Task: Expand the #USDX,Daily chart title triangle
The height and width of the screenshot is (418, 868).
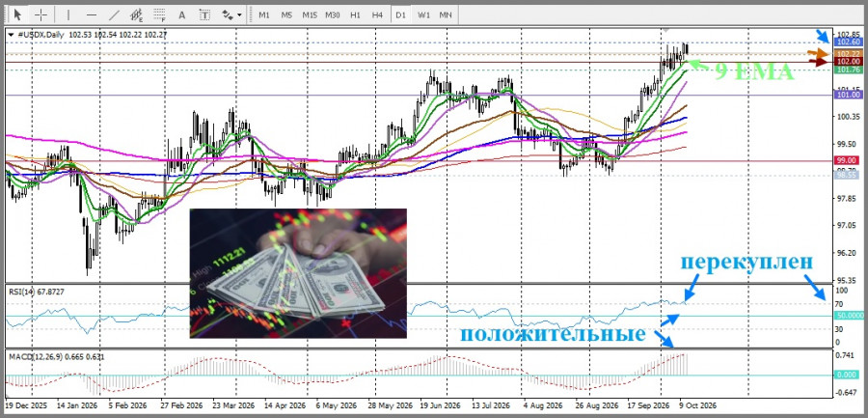Action: (11, 35)
